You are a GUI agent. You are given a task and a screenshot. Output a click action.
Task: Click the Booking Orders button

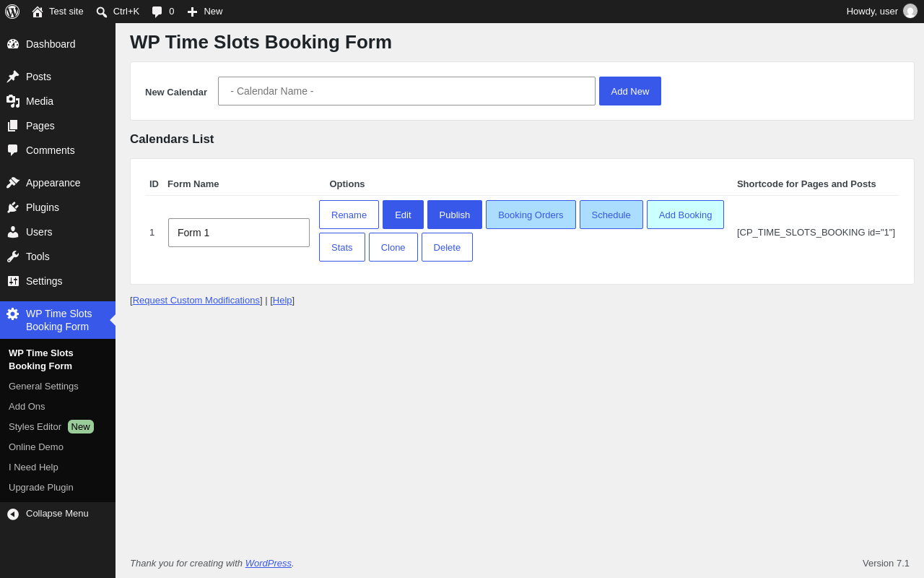531,215
